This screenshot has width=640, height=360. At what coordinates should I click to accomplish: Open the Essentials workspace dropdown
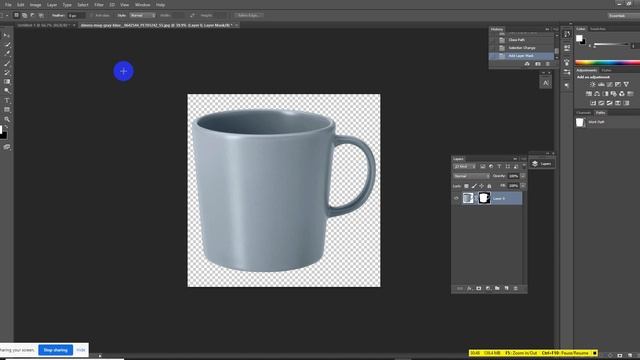click(623, 16)
